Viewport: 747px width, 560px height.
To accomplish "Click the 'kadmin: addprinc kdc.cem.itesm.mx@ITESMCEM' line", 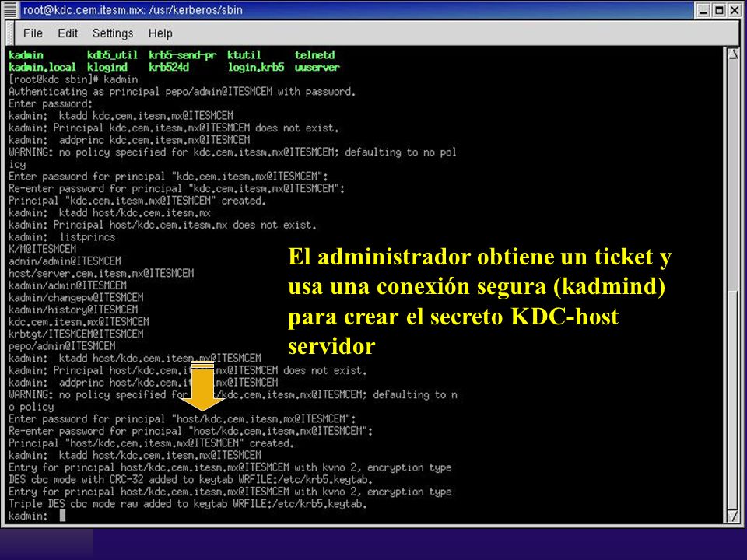I will (x=129, y=140).
